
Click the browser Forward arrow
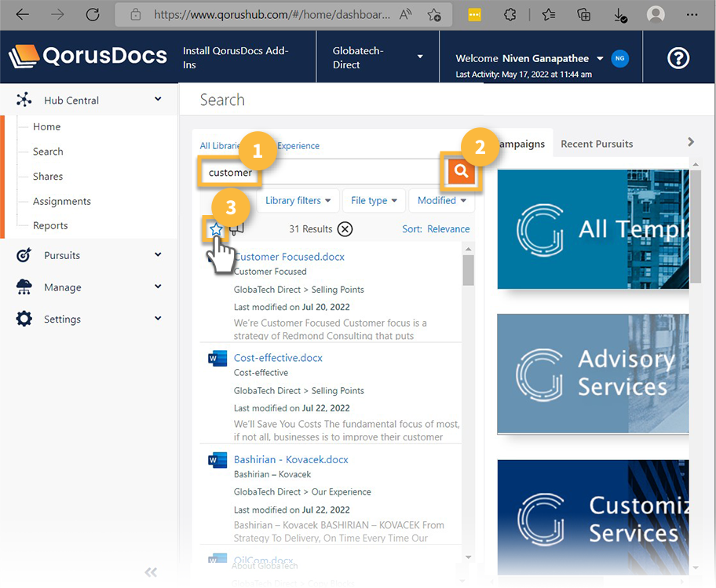[x=57, y=15]
